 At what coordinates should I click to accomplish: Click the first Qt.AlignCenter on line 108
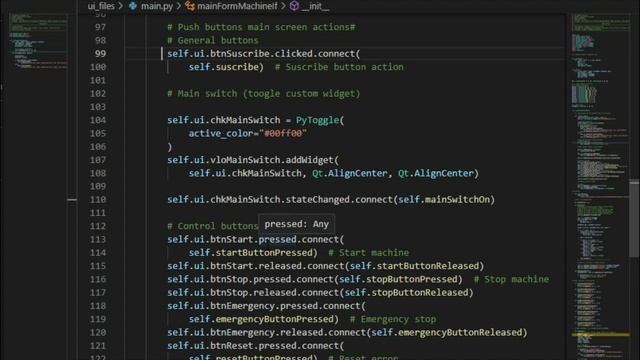(x=350, y=173)
